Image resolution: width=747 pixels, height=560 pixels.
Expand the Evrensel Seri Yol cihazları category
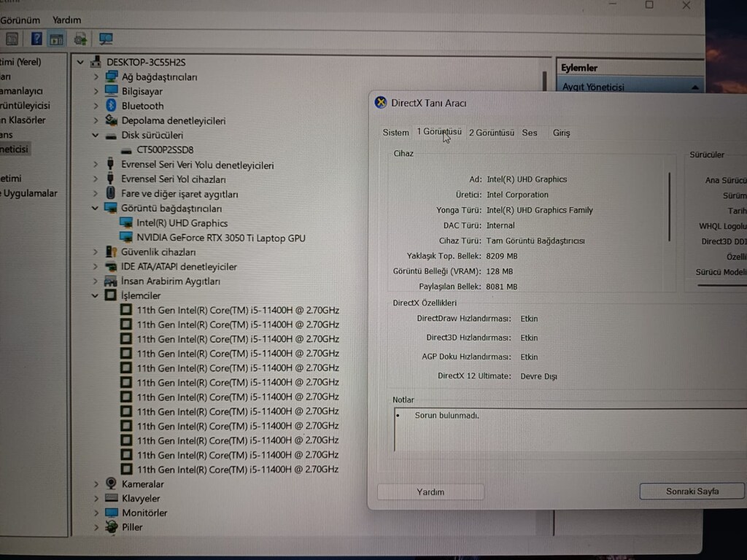click(x=96, y=179)
